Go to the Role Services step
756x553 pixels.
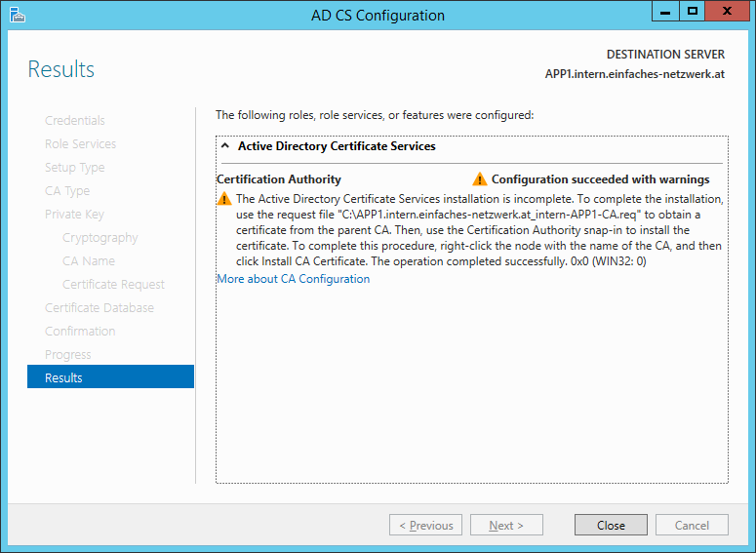pos(80,144)
